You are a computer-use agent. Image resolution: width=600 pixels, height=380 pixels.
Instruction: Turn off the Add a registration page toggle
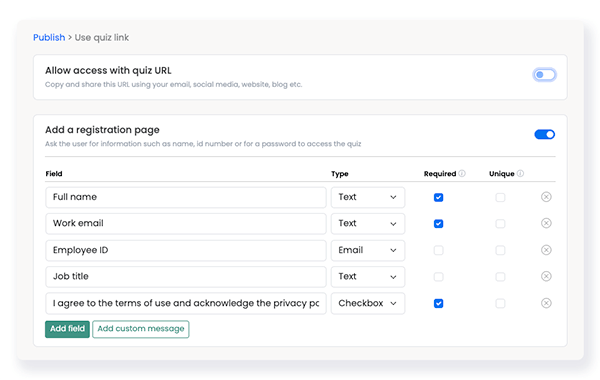545,134
